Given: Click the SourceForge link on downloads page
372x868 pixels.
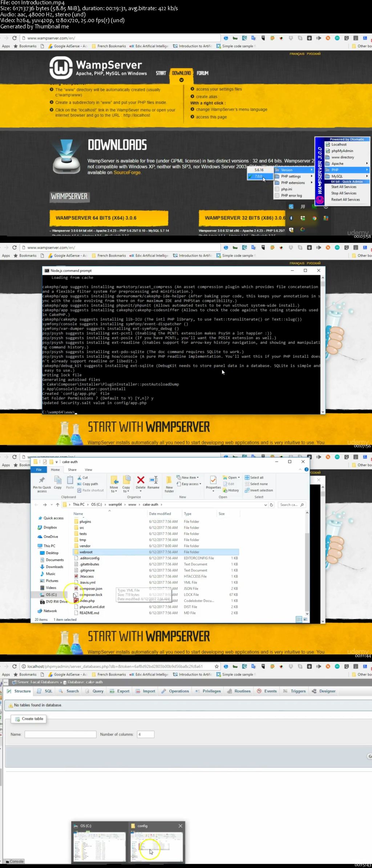Looking at the screenshot, I should coord(127,172).
